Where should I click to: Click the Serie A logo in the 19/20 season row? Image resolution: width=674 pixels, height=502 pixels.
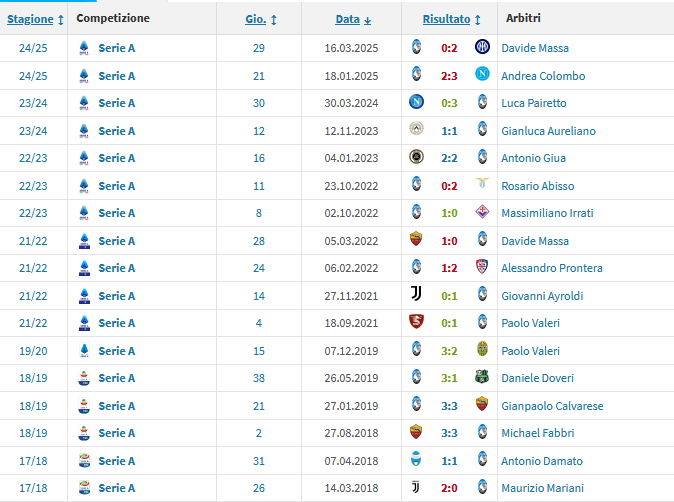(x=84, y=350)
